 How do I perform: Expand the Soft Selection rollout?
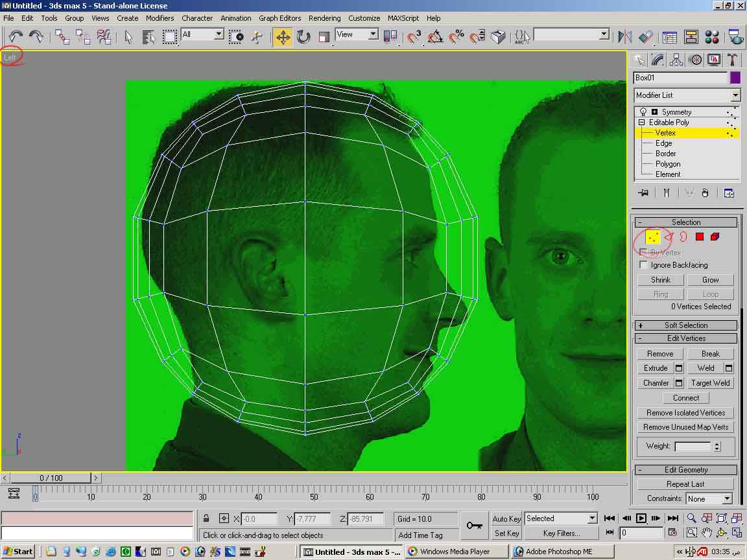pyautogui.click(x=686, y=325)
